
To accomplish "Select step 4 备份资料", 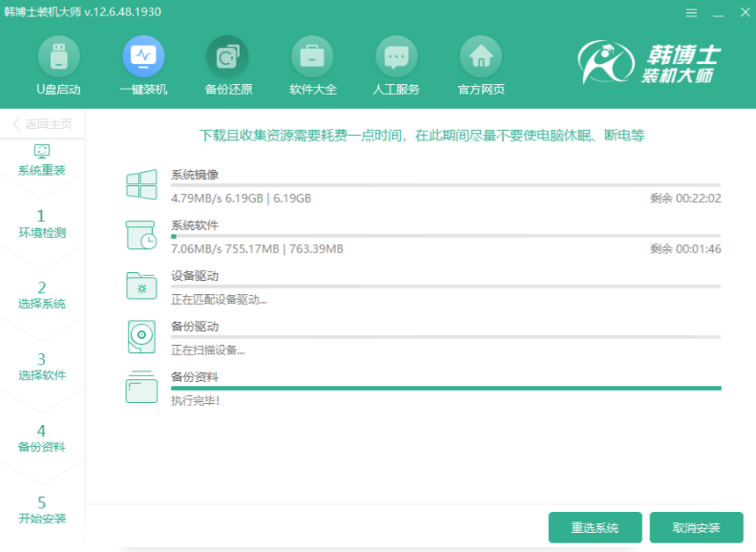I will (x=42, y=437).
